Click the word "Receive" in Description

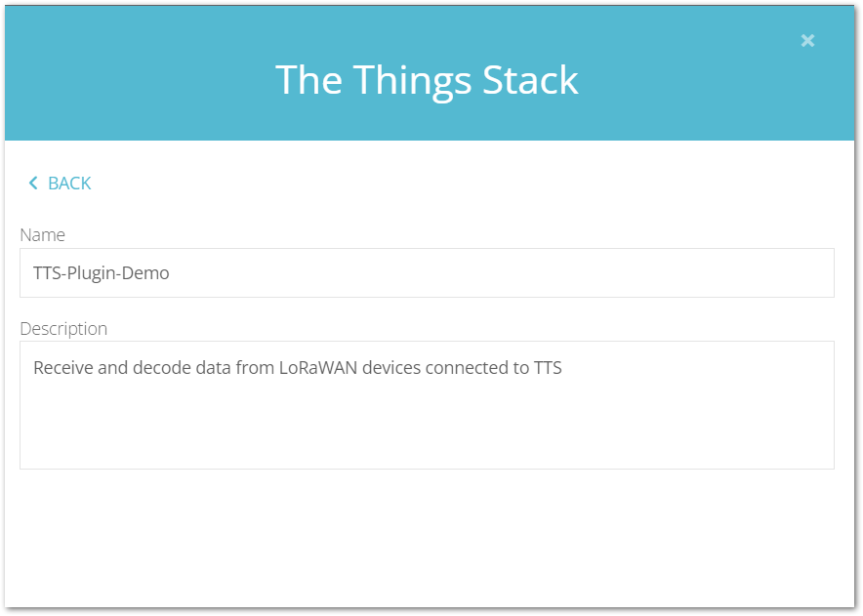tap(62, 369)
